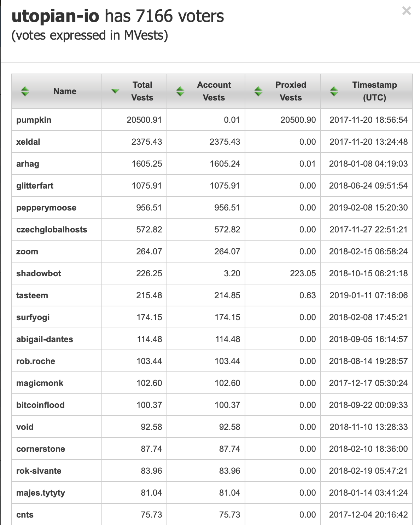Select the voter name magicmonk
420x525 pixels.
pos(40,383)
